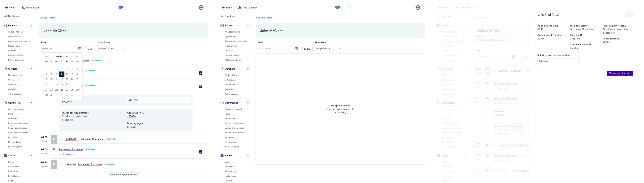Viewport: 644px width, 183px height.
Task: Open hamburger Menu icon in middle screen
Action: [223, 8]
